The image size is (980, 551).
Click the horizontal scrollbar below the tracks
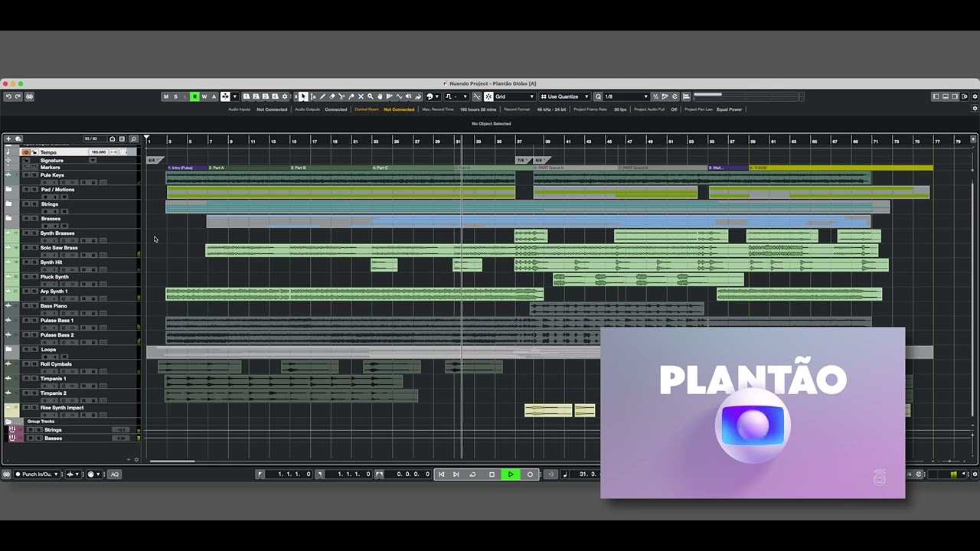(x=172, y=461)
